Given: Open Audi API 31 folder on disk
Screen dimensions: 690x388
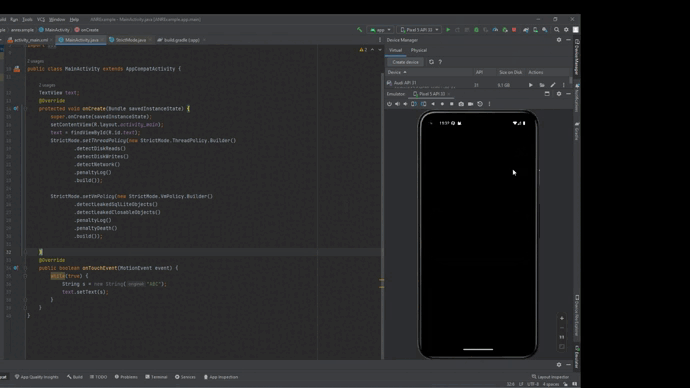Looking at the screenshot, I should point(542,85).
